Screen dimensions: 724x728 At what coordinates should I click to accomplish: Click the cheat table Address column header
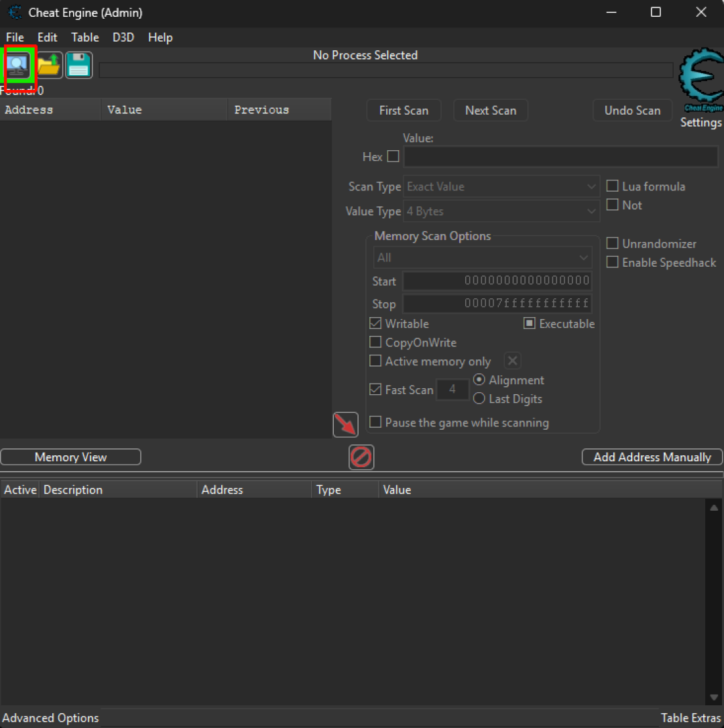pos(255,490)
